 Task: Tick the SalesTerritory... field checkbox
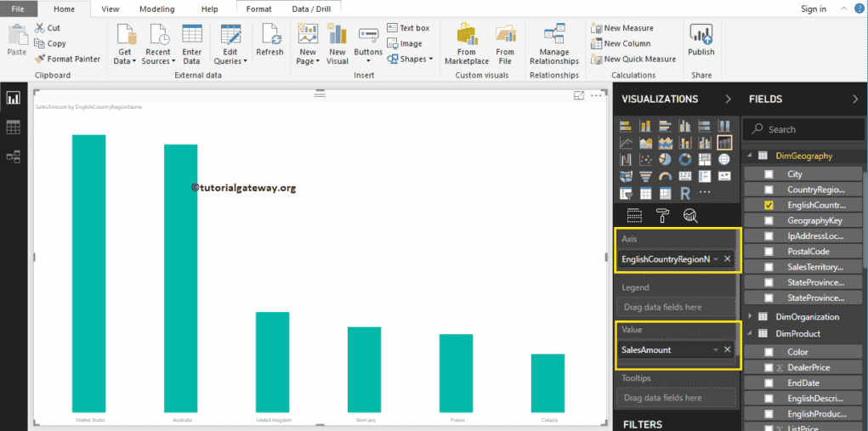tap(769, 267)
